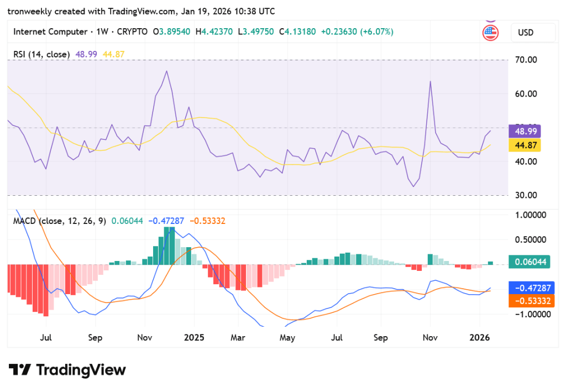Click the 30.00 RSI axis level
The height and width of the screenshot is (392, 566).
tap(526, 195)
